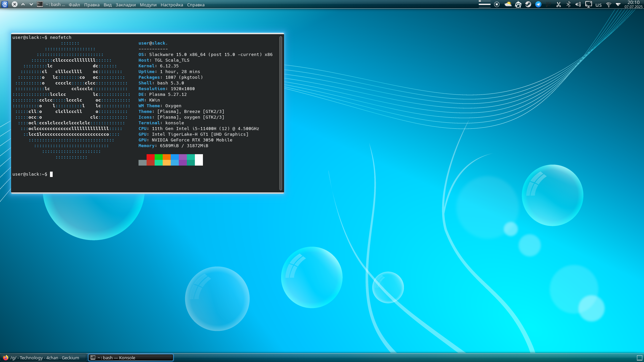Click the down chevron window button
Screen dimensions: 644x362
click(x=31, y=4)
